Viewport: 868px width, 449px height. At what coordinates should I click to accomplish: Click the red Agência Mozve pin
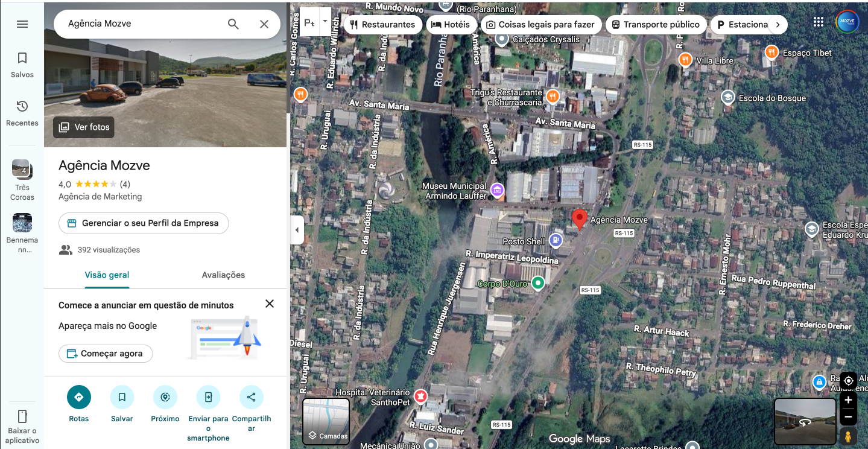coord(579,219)
